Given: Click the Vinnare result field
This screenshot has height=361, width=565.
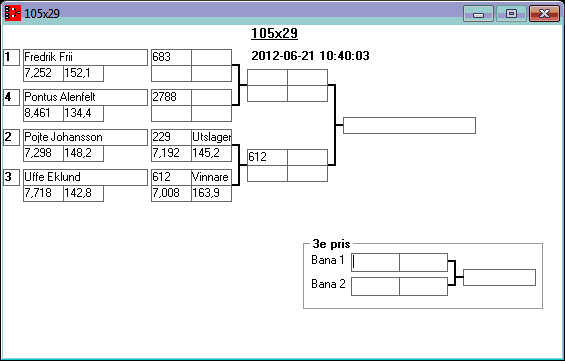Looking at the screenshot, I should pyautogui.click(x=212, y=178).
